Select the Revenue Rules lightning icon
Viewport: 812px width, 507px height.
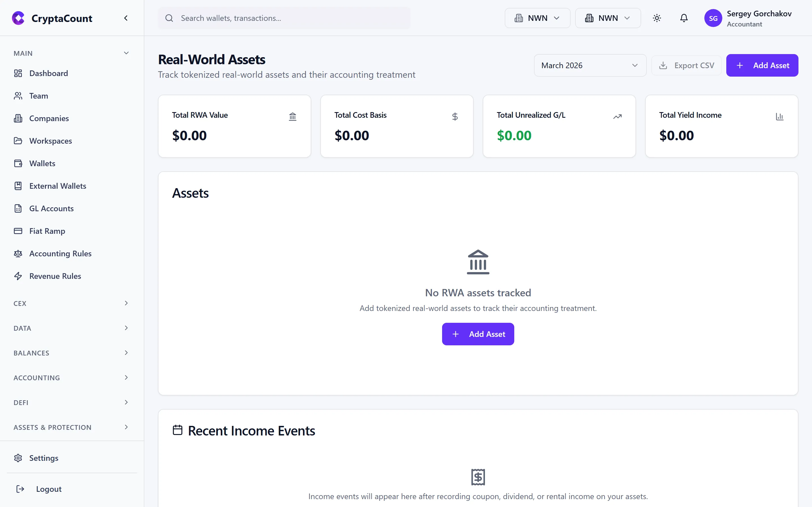(x=18, y=276)
